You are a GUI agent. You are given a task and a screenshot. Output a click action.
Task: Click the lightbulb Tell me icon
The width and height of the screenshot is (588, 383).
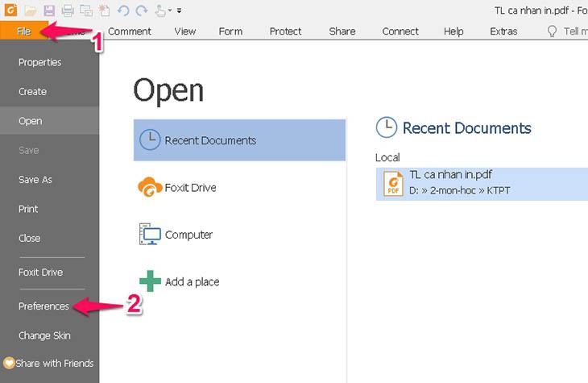click(552, 31)
